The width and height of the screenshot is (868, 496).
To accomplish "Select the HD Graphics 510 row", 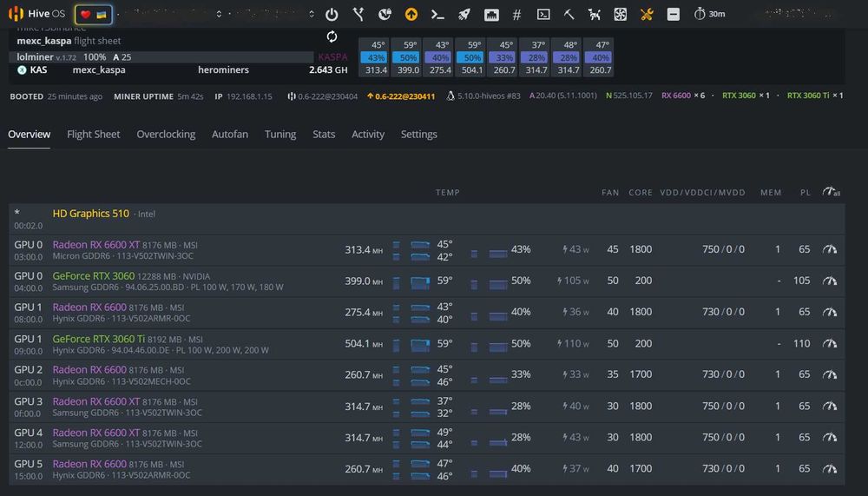I will 426,218.
